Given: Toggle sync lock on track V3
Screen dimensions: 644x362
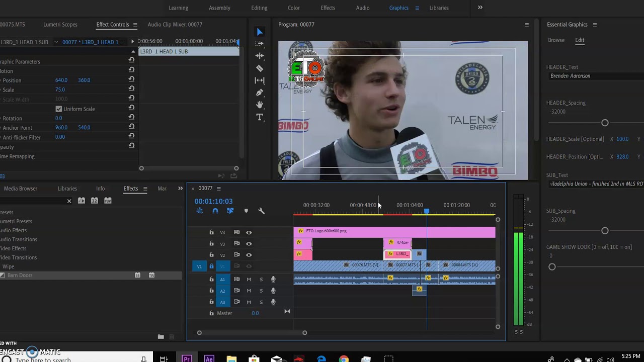Looking at the screenshot, I should pyautogui.click(x=236, y=244).
